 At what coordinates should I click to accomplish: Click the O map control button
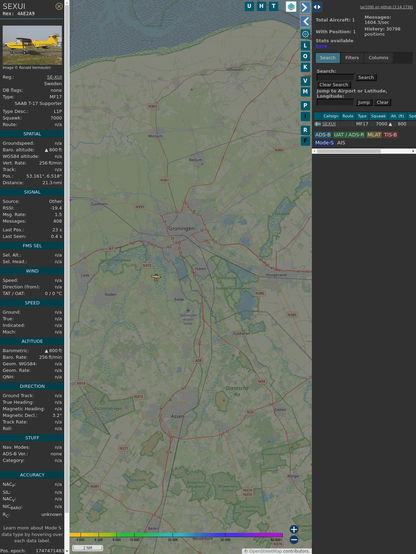[x=305, y=56]
